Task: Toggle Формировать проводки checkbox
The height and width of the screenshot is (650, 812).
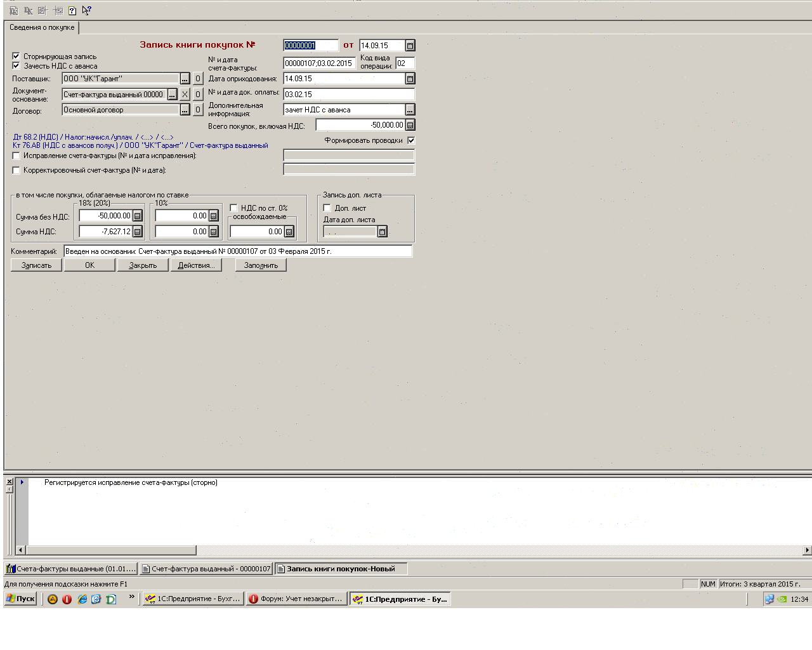Action: click(411, 140)
